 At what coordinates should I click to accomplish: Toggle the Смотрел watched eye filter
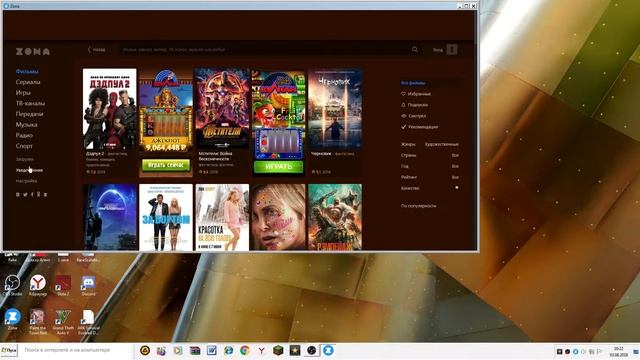click(413, 116)
